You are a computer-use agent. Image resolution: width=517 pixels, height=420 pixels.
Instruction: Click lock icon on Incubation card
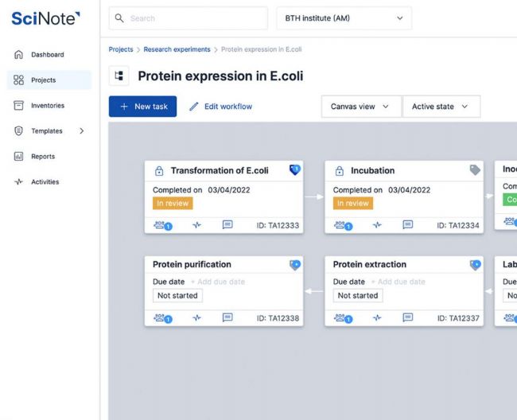coord(340,171)
